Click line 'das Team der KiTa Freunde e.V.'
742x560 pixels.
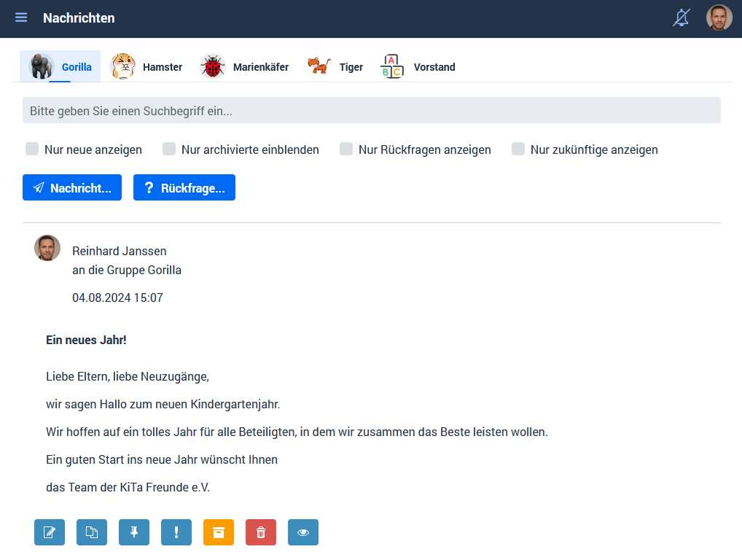click(128, 487)
